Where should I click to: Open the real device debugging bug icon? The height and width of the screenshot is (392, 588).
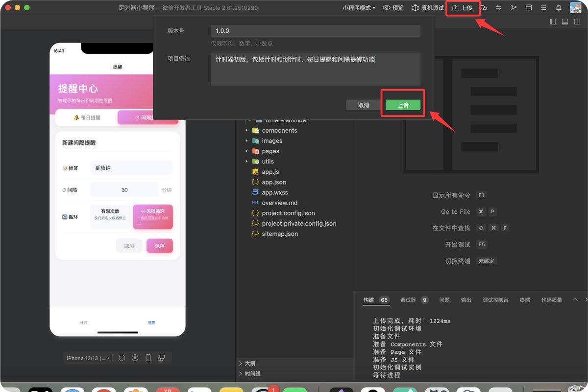coord(415,8)
